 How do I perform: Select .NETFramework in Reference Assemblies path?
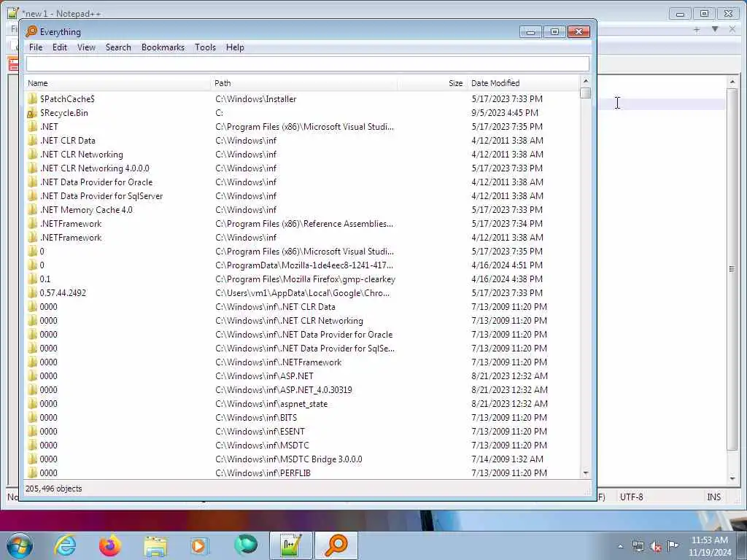(x=71, y=224)
